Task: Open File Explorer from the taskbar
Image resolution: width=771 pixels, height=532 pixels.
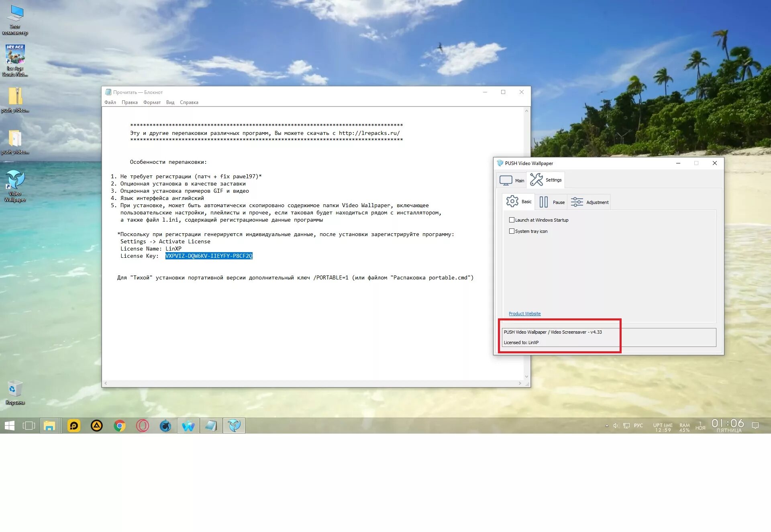Action: click(x=49, y=426)
